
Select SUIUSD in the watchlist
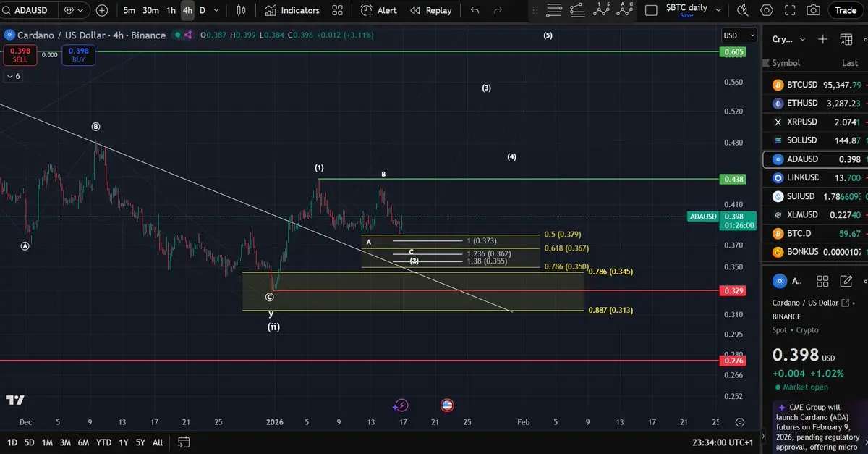[x=815, y=196]
